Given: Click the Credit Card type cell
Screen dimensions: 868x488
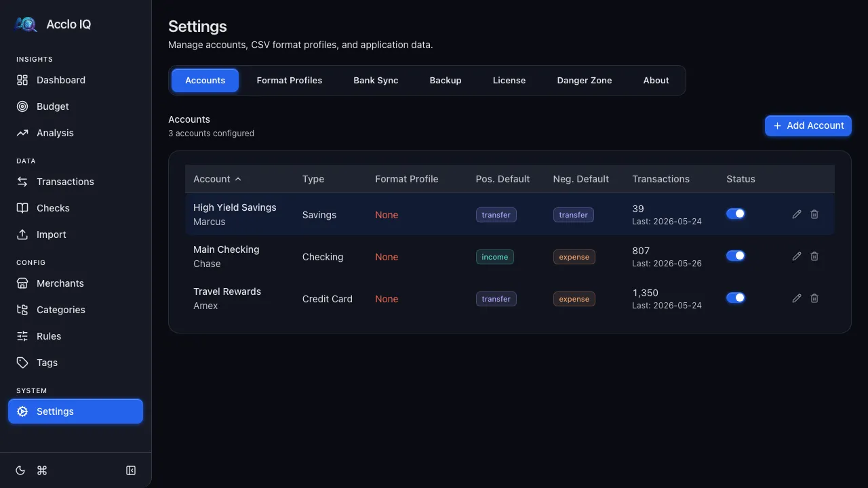Looking at the screenshot, I should tap(328, 299).
